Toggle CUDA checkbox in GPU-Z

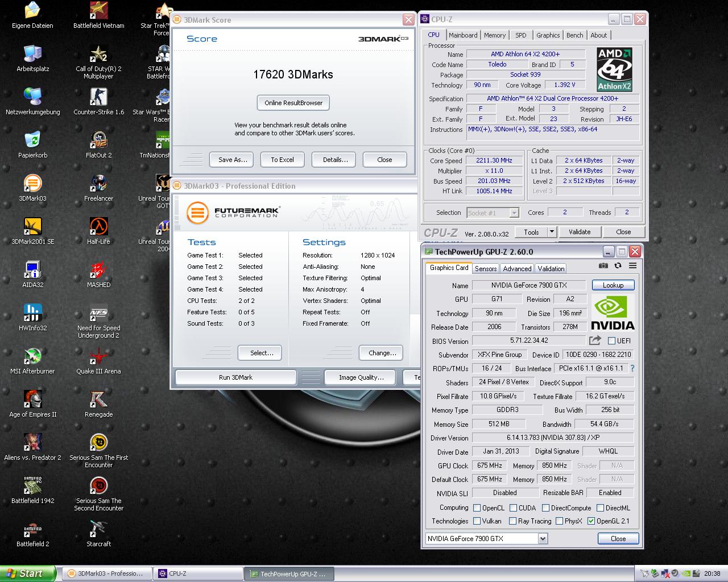pos(513,508)
